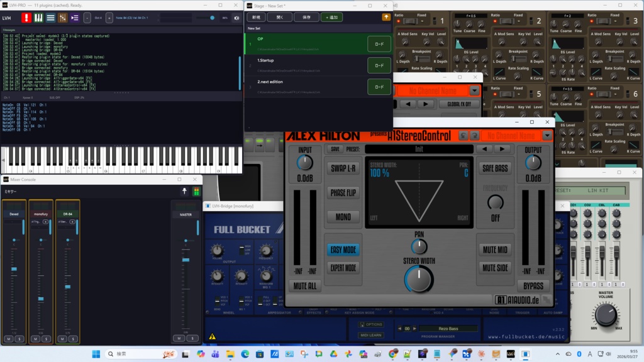Click the 保存 button in Stage window
The width and height of the screenshot is (644, 362).
pos(306,17)
